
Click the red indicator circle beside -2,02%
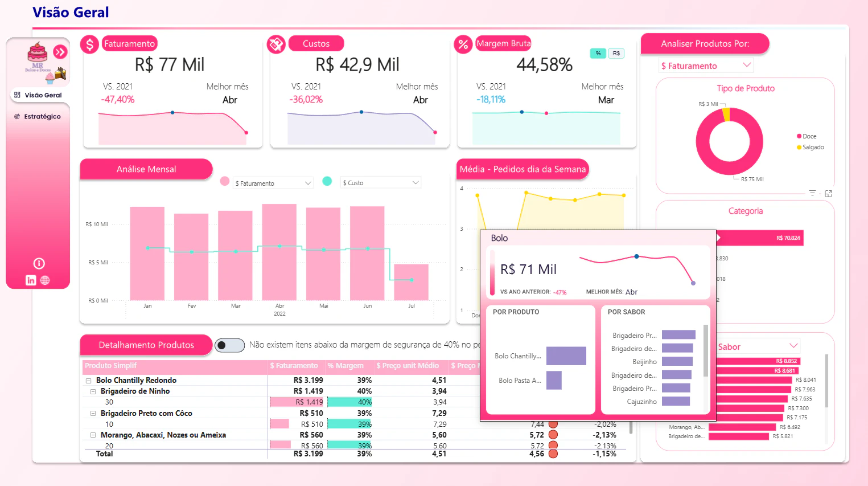[553, 424]
